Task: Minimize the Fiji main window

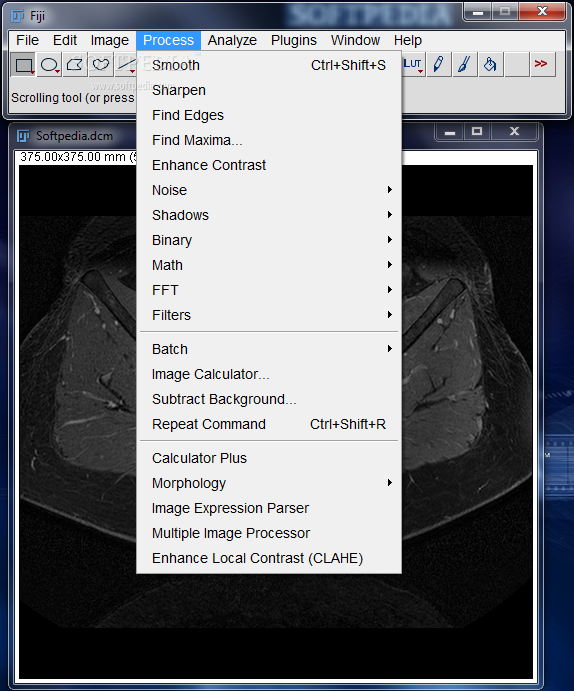Action: point(478,12)
